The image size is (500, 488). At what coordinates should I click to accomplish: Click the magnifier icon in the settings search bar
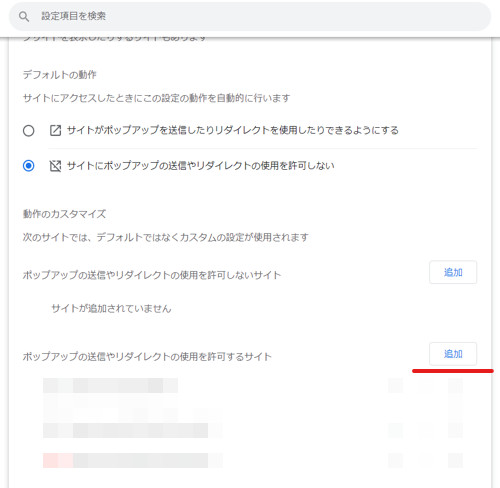pos(24,16)
